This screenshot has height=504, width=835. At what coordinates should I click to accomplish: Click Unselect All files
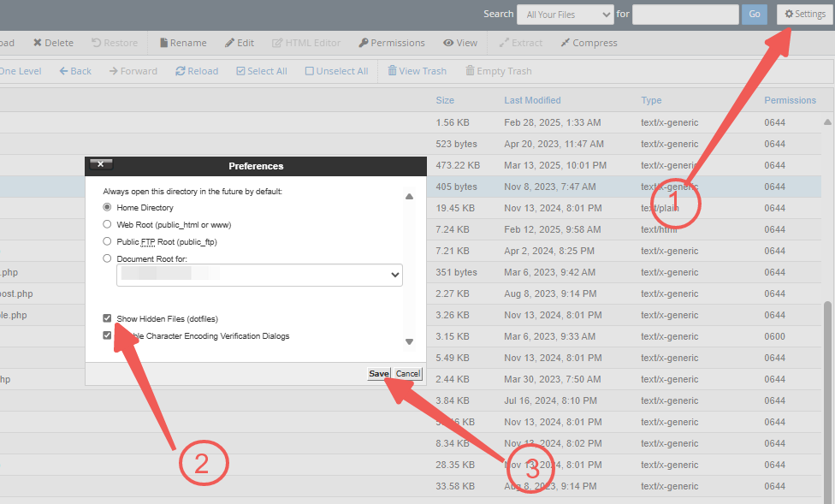tap(336, 71)
